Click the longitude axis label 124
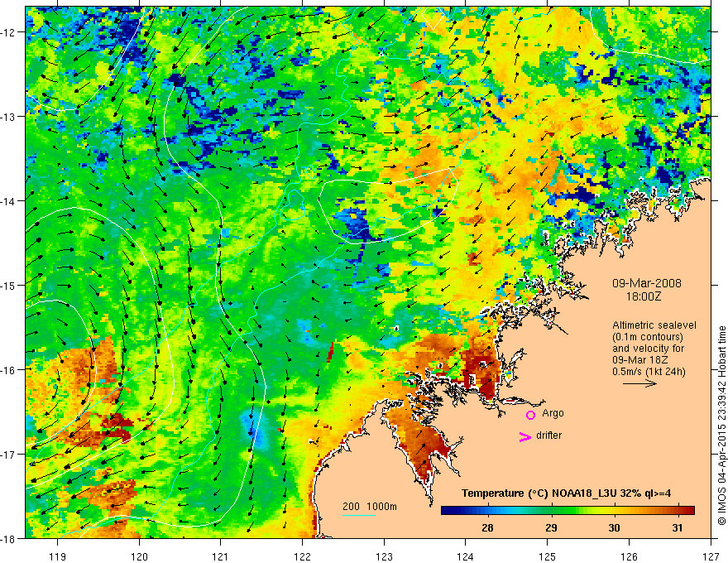Image resolution: width=728 pixels, height=563 pixels. [x=466, y=556]
